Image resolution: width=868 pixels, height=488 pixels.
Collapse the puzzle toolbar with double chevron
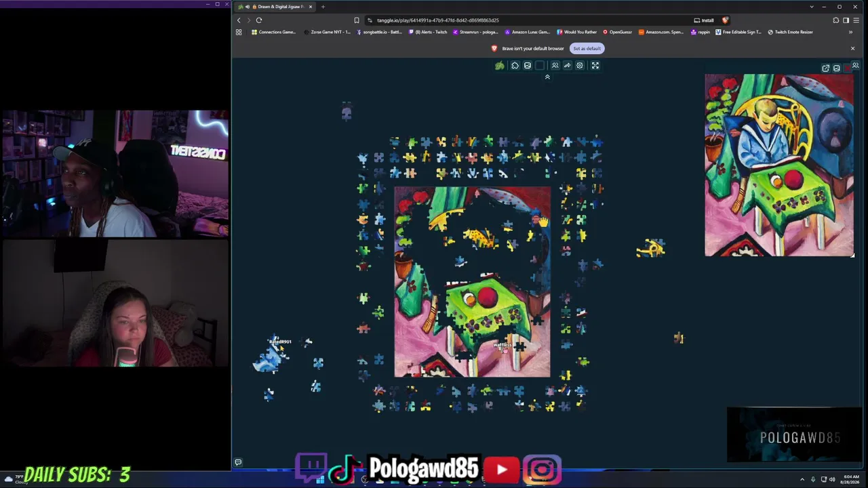pos(547,77)
